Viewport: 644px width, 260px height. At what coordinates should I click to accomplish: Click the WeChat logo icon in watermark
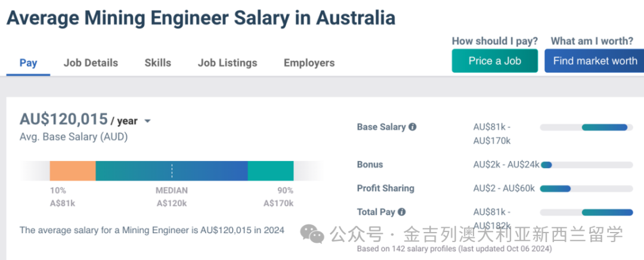[312, 234]
